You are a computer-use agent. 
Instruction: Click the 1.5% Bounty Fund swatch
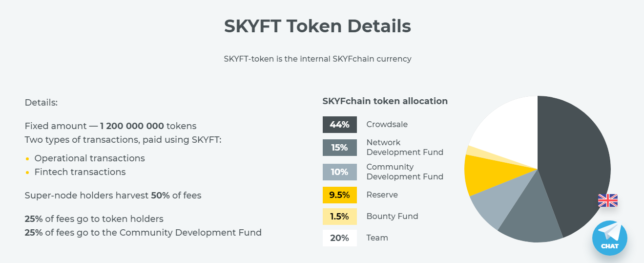tap(340, 217)
